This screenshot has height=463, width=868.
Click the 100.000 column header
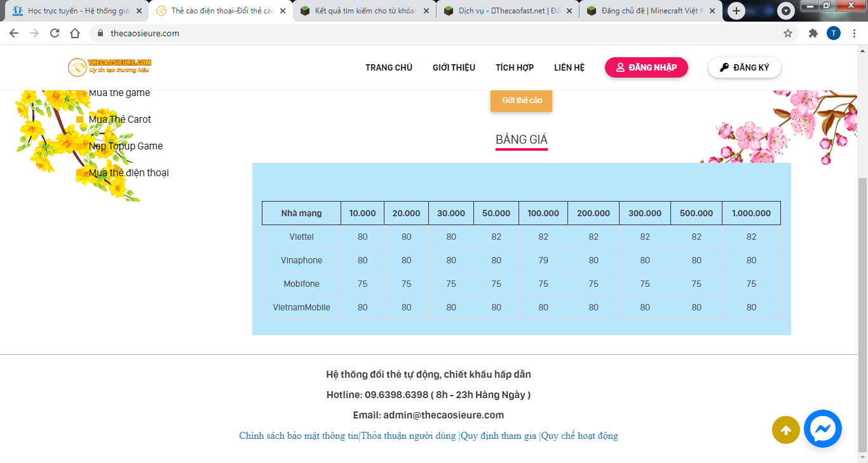543,213
